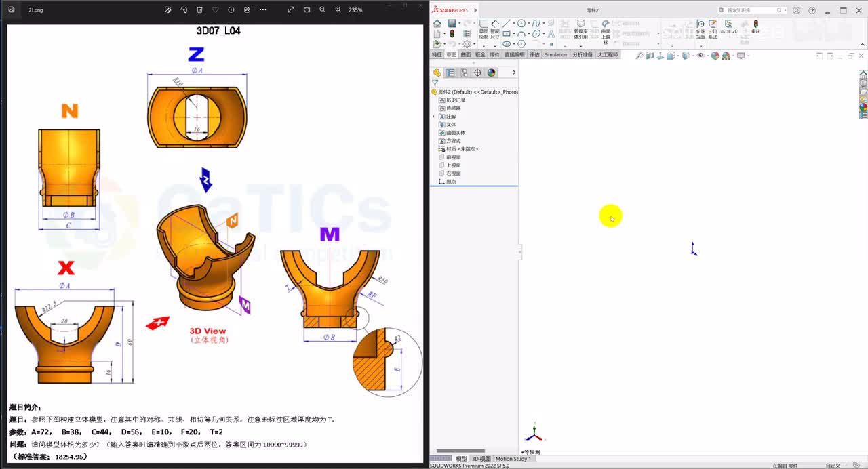Open the ConfigurationManager tab icon
Screen dimensions: 868x469
click(x=464, y=73)
